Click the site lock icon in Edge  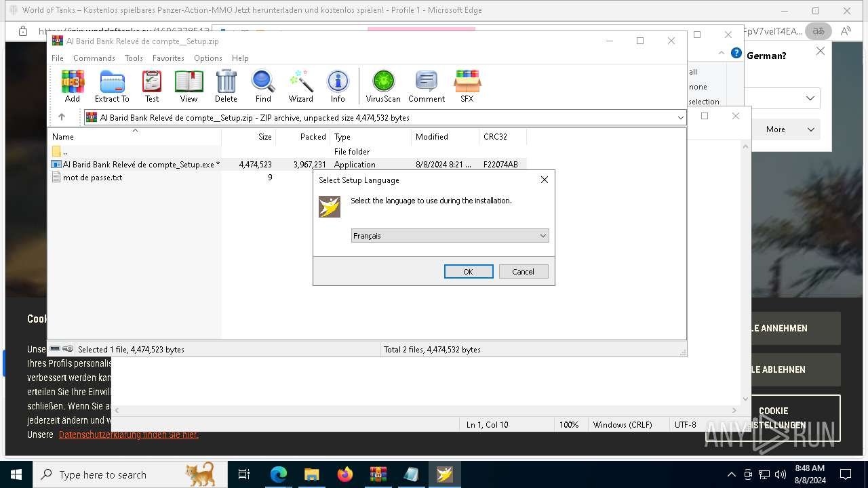23,31
